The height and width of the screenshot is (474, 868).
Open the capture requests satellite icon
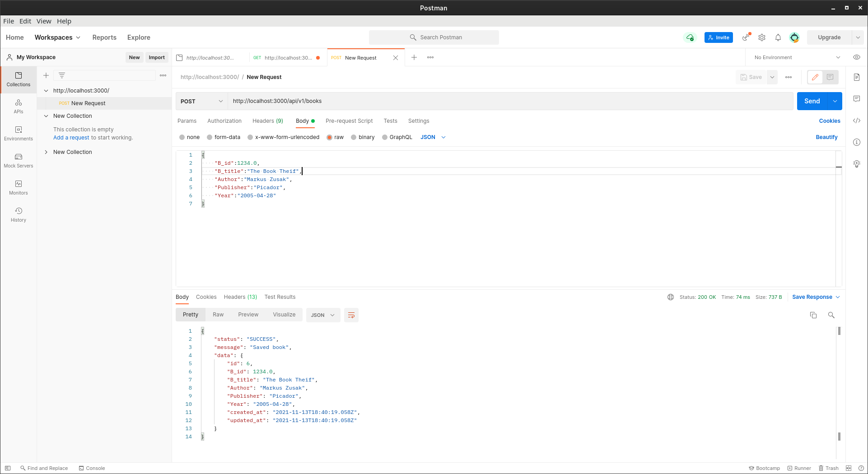click(746, 37)
